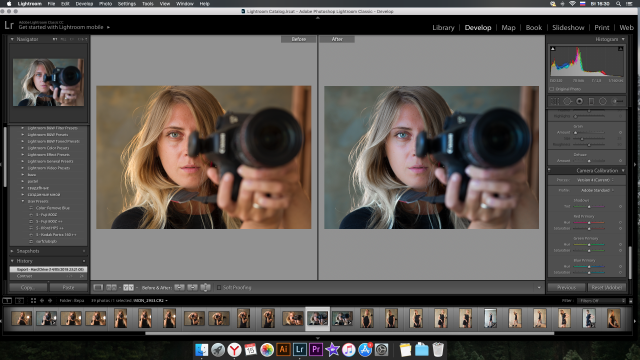Click the Reset (Adobe) button
Viewport: 640px width, 360px height.
607,287
